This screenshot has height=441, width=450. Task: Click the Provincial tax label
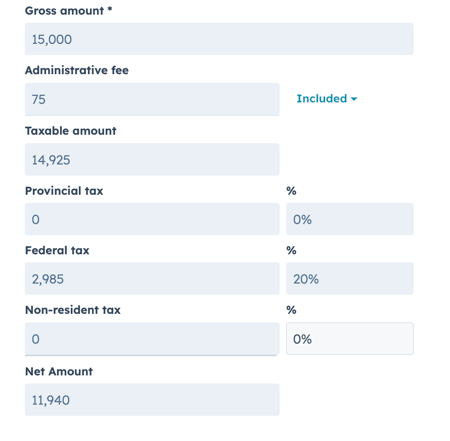(64, 191)
